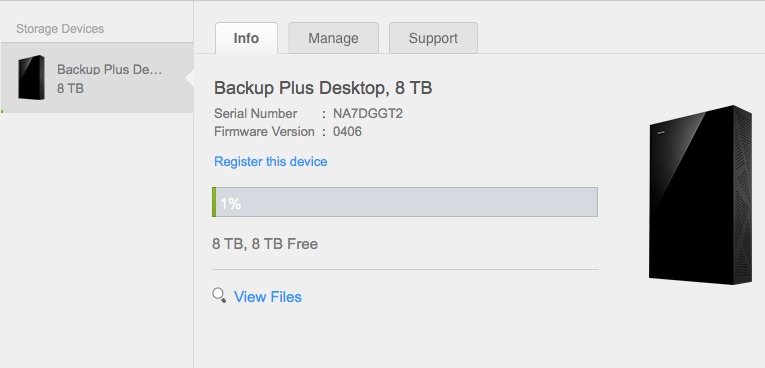Click the 1% storage usage bar
Screen dimensions: 765x368
pos(405,202)
